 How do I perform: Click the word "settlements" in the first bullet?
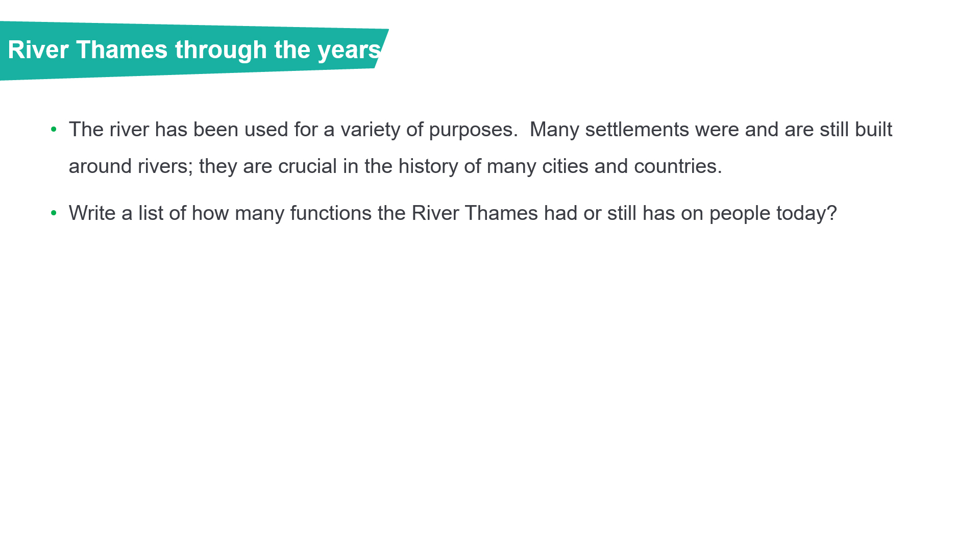click(x=637, y=130)
